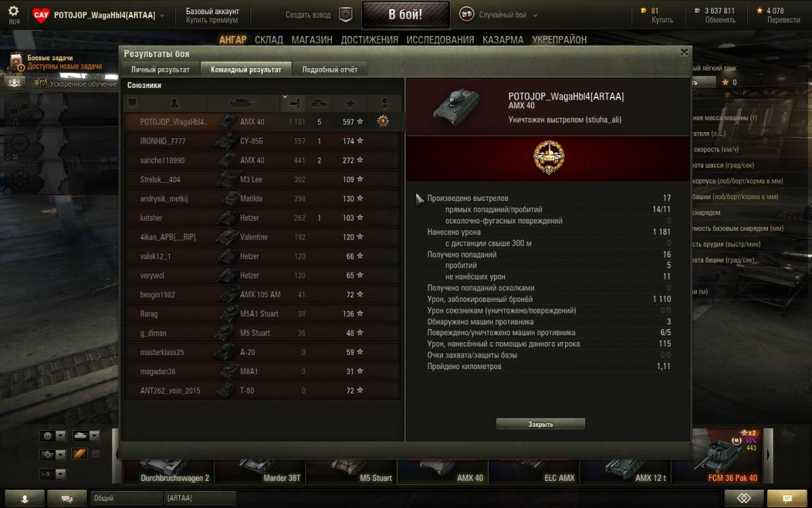
Task: Expand the nation filter dropdown with globe
Action: point(53,436)
